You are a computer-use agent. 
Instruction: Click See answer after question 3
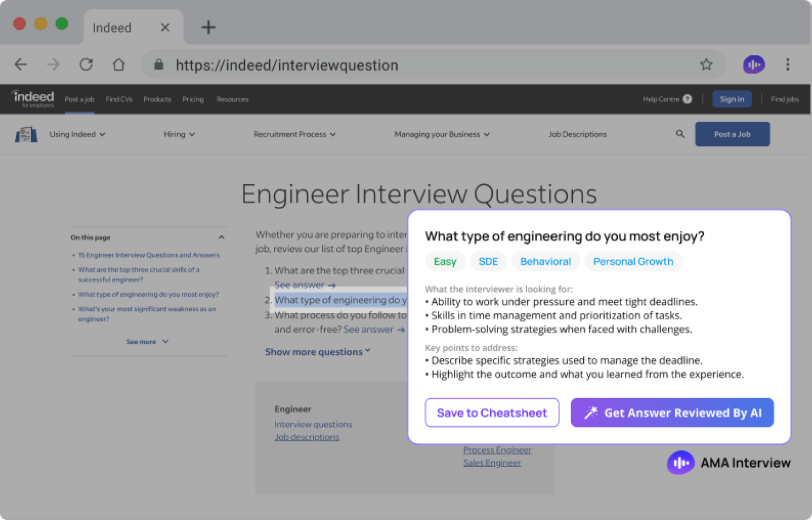click(374, 330)
